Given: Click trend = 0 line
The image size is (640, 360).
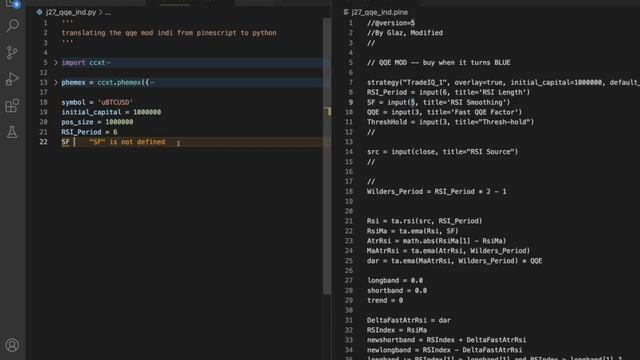Looking at the screenshot, I should (x=385, y=300).
